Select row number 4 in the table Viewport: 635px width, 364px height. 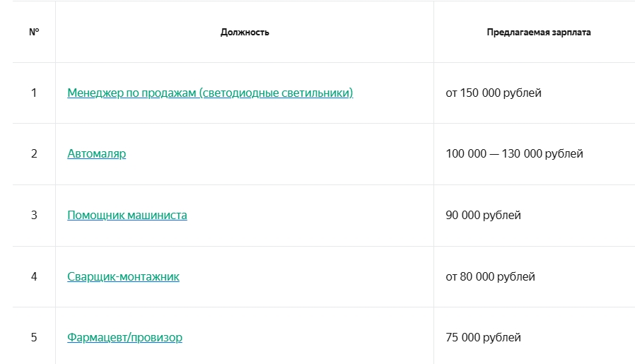[34, 276]
